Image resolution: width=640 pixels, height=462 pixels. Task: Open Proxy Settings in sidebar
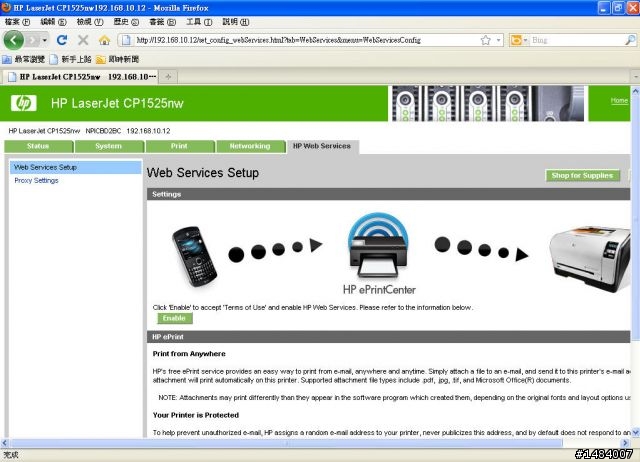(36, 180)
